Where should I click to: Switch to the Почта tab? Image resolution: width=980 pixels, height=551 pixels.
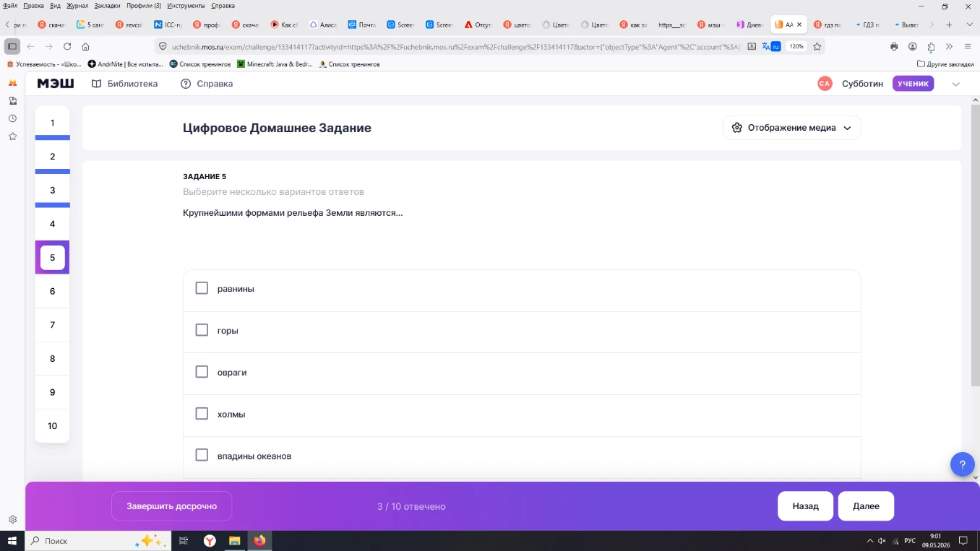point(362,25)
